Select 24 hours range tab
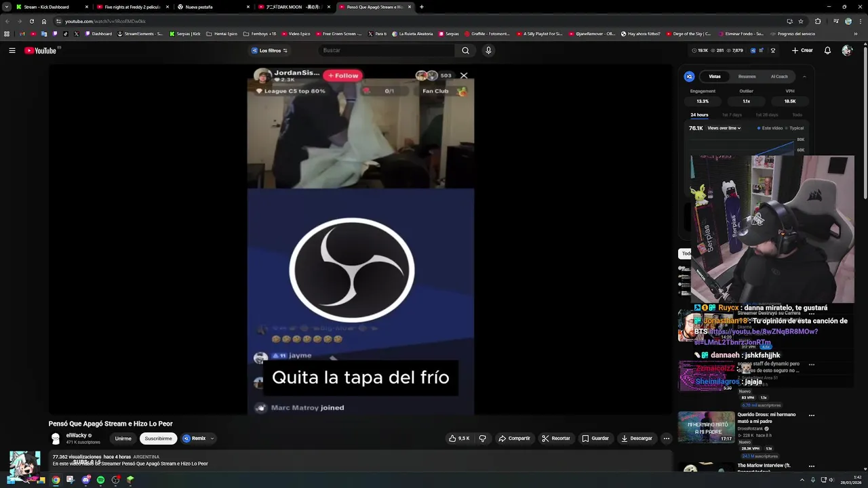The width and height of the screenshot is (868, 488). (x=699, y=115)
